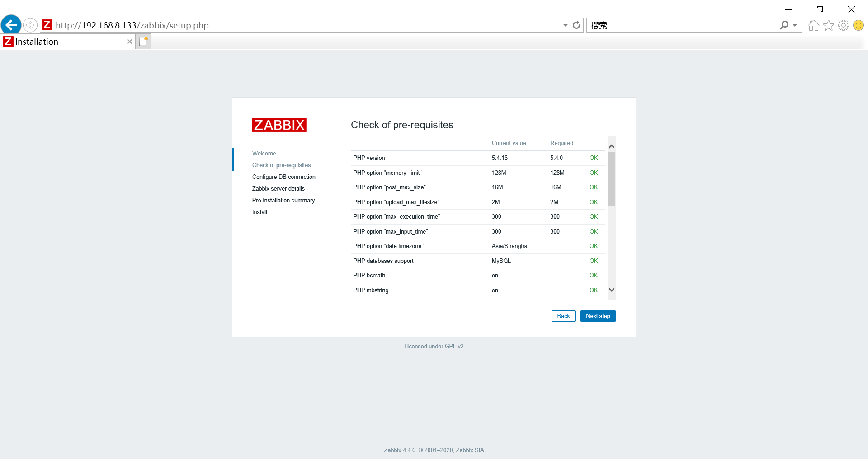
Task: Click the smiley feedback icon
Action: 859,25
